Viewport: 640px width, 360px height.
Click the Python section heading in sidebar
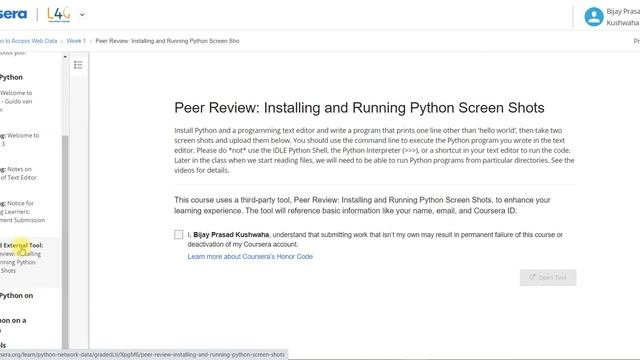11,77
